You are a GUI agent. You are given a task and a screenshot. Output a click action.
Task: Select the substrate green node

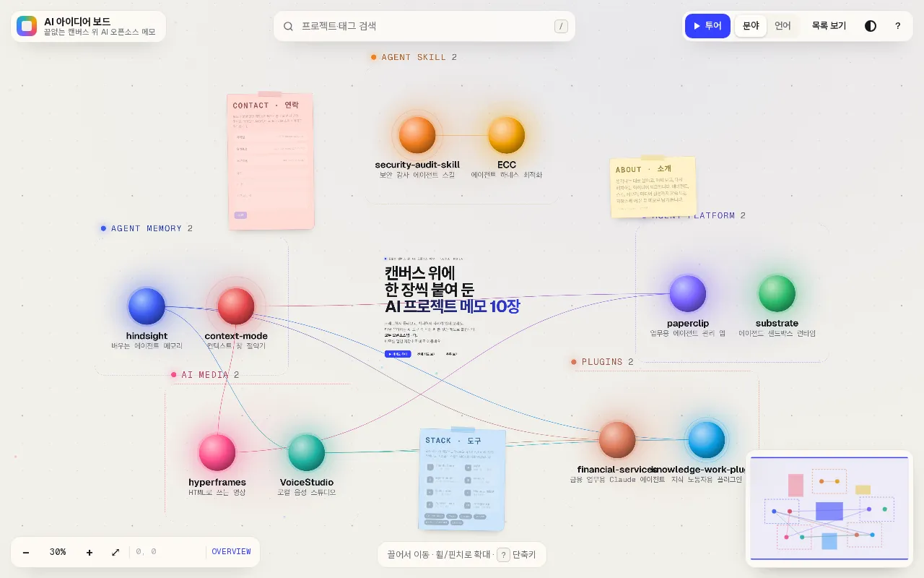click(777, 293)
